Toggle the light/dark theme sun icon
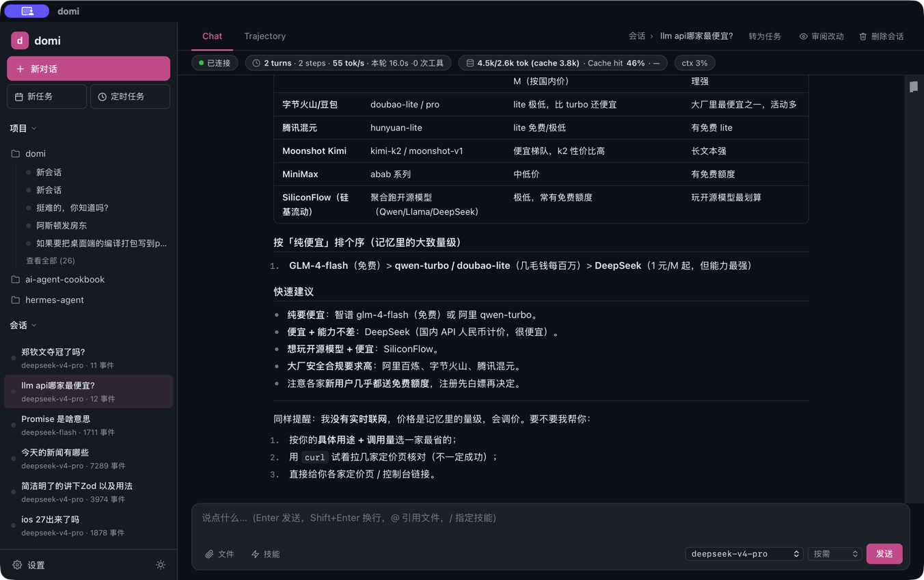This screenshot has height=580, width=924. click(x=161, y=565)
